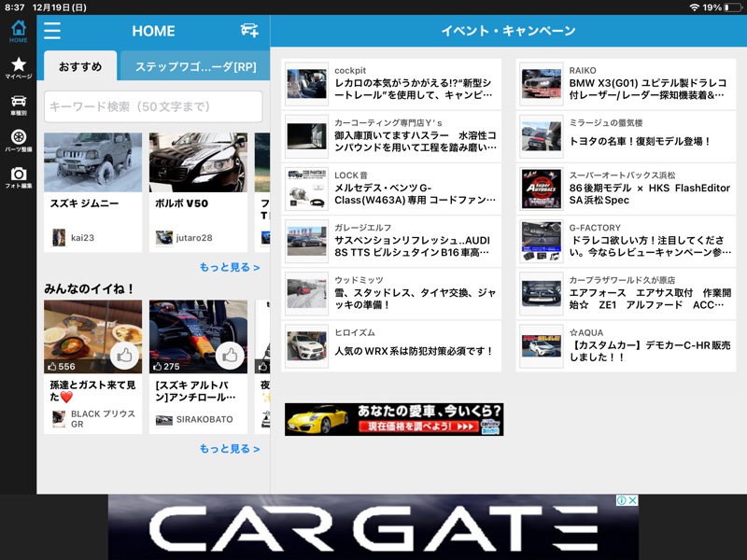Open ☆AQUA C-HR thumbnail image
Viewport: 747px width, 560px height.
point(542,345)
